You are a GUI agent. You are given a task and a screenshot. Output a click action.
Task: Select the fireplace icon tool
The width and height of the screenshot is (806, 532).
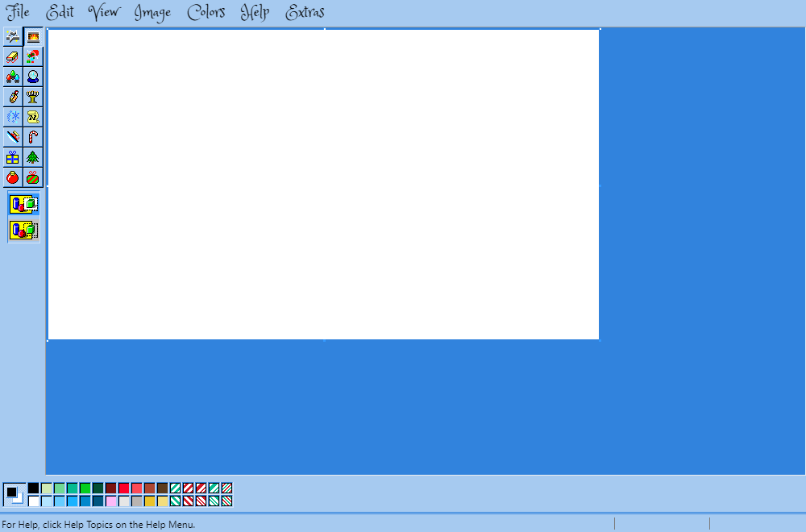(x=33, y=36)
